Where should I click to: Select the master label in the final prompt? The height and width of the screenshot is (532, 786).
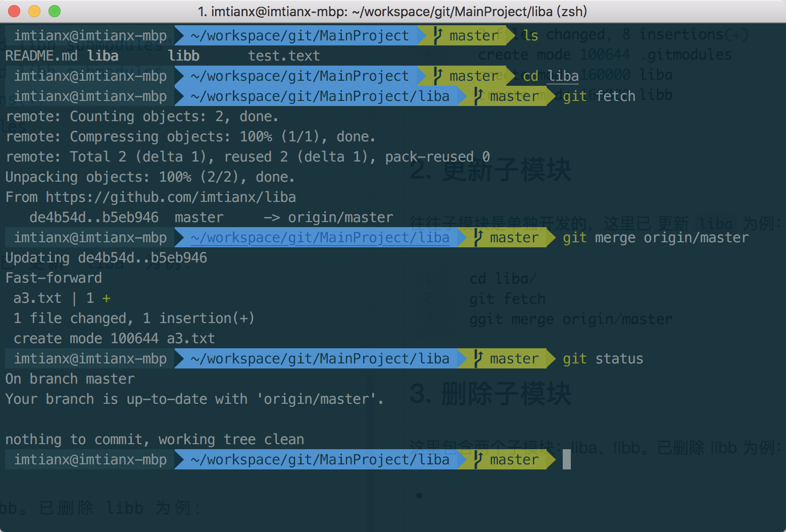514,459
